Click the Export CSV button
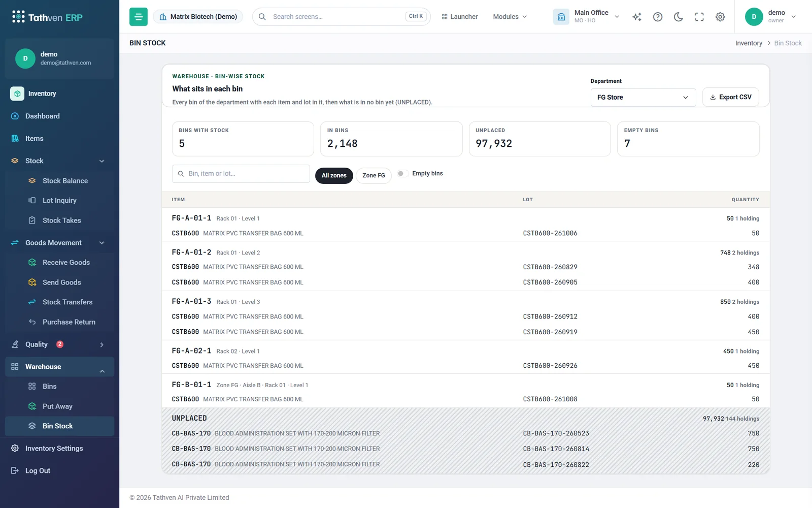The width and height of the screenshot is (812, 508). coord(730,98)
